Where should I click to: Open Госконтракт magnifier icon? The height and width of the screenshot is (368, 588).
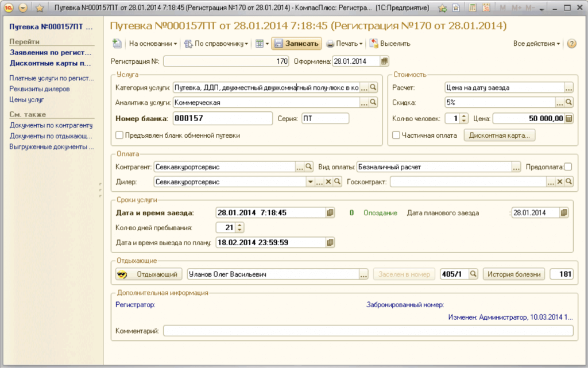pos(569,182)
